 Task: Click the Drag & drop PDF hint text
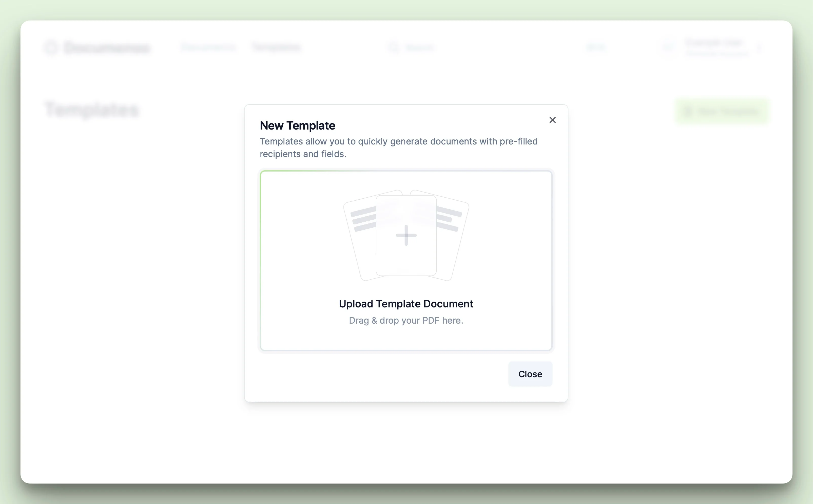pos(406,320)
